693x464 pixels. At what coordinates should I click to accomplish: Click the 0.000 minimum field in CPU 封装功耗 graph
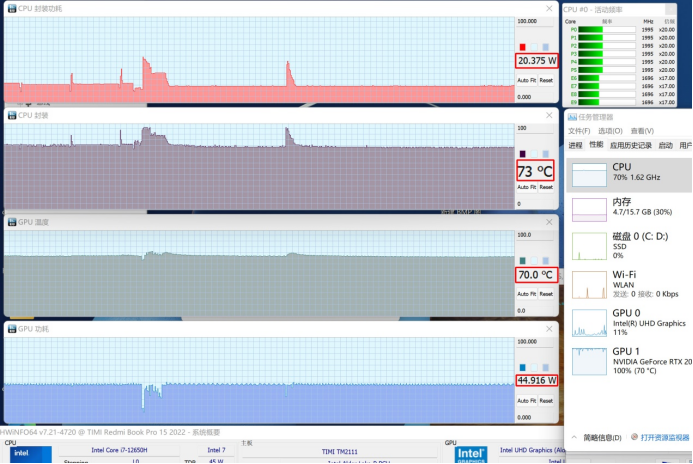click(x=535, y=97)
